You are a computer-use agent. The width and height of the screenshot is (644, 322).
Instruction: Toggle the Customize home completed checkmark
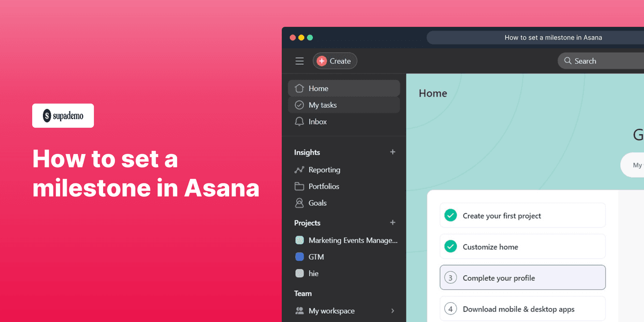tap(451, 246)
